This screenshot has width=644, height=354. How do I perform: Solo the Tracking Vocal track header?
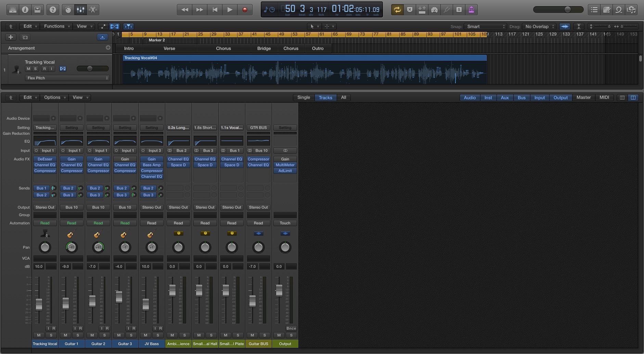click(35, 69)
